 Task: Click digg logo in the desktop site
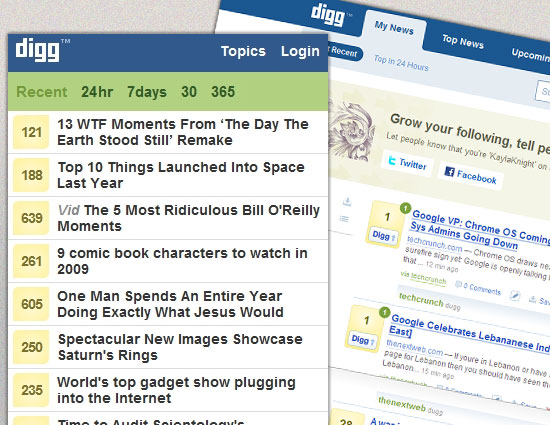pos(328,15)
